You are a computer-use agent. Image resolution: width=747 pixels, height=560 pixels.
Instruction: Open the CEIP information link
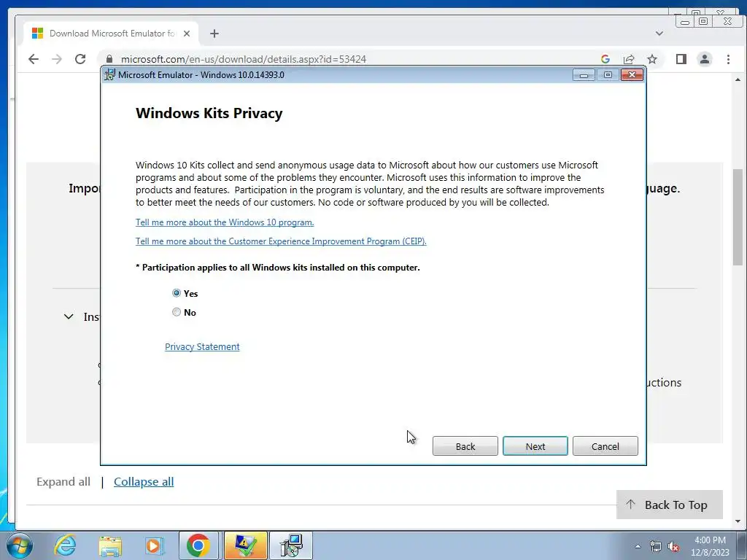coord(281,241)
